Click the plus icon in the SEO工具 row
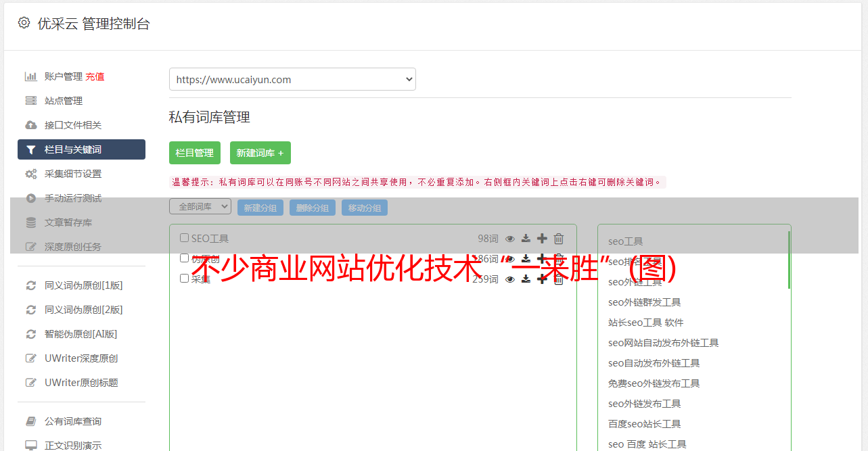The image size is (868, 451). [x=542, y=239]
